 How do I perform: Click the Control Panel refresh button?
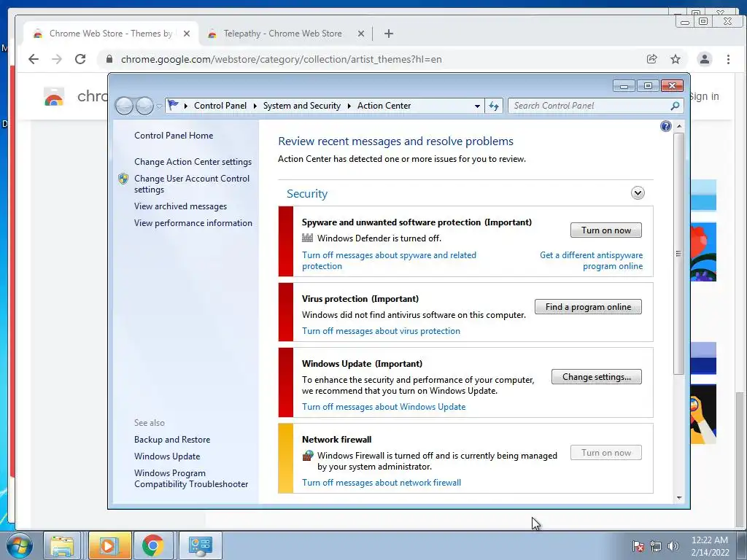(494, 106)
